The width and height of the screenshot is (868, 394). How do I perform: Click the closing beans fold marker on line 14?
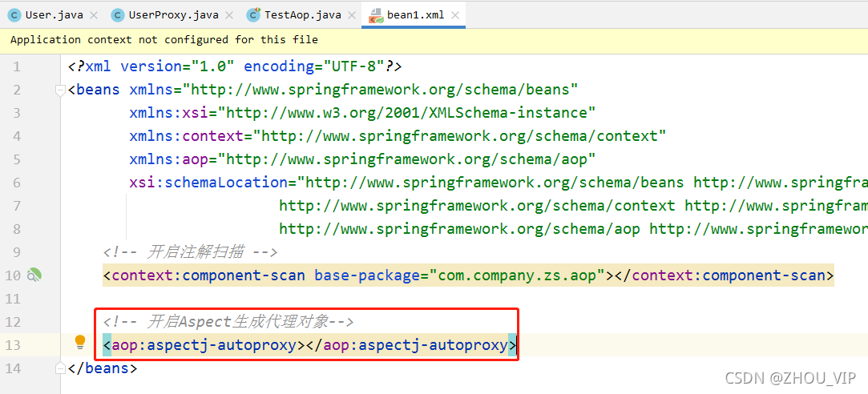[x=61, y=368]
